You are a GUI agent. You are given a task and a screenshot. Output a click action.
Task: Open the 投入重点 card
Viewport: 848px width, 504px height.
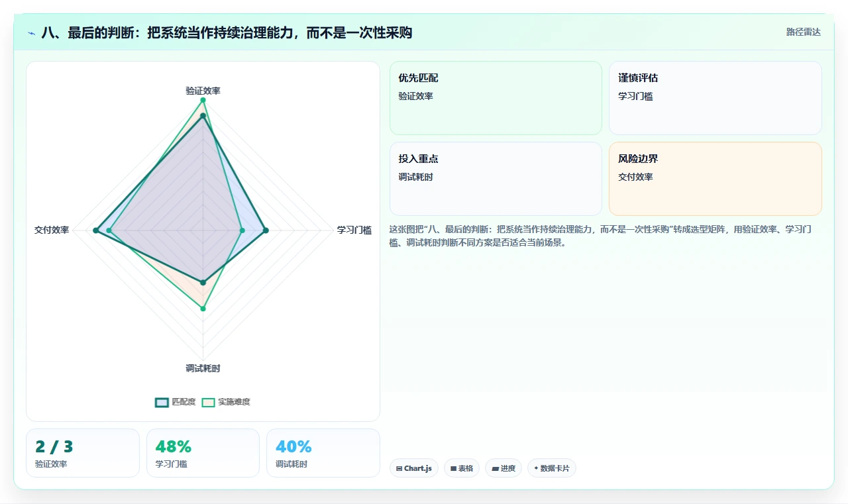[x=496, y=179]
